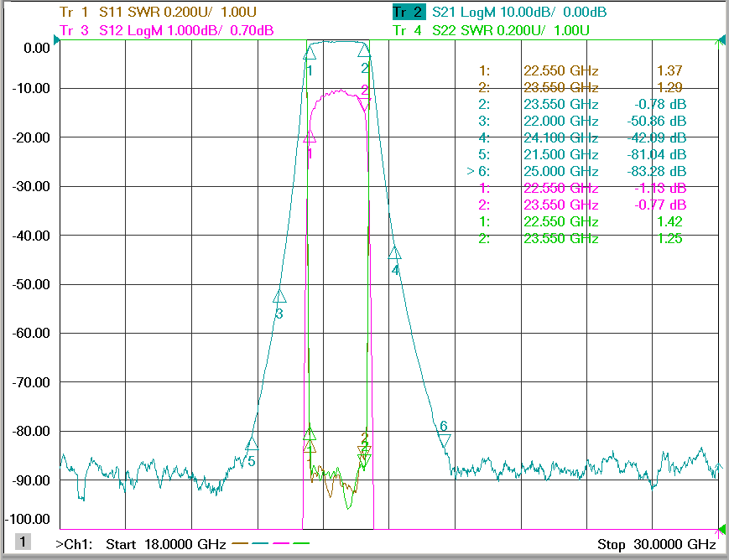Click the -70.00 y-axis scale label
This screenshot has height=560, width=729.
(x=31, y=382)
